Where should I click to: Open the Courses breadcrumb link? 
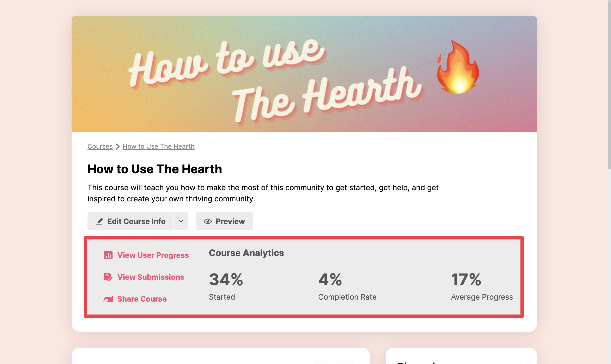pos(100,146)
